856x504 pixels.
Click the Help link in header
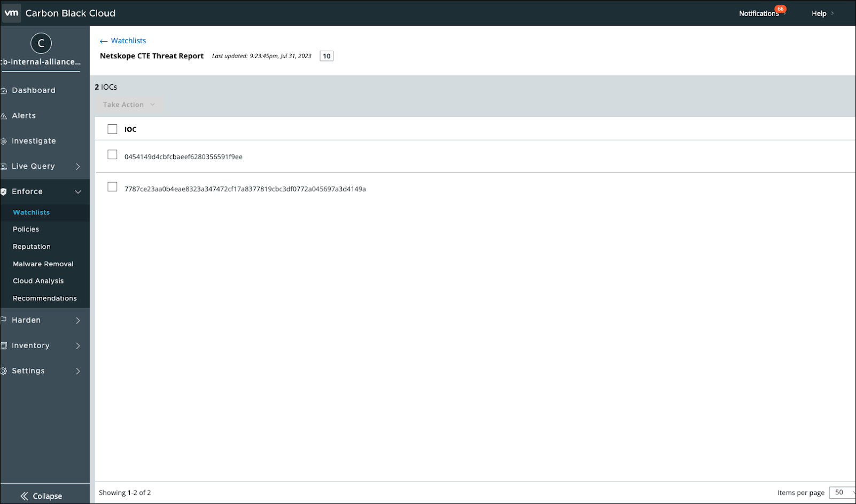819,13
